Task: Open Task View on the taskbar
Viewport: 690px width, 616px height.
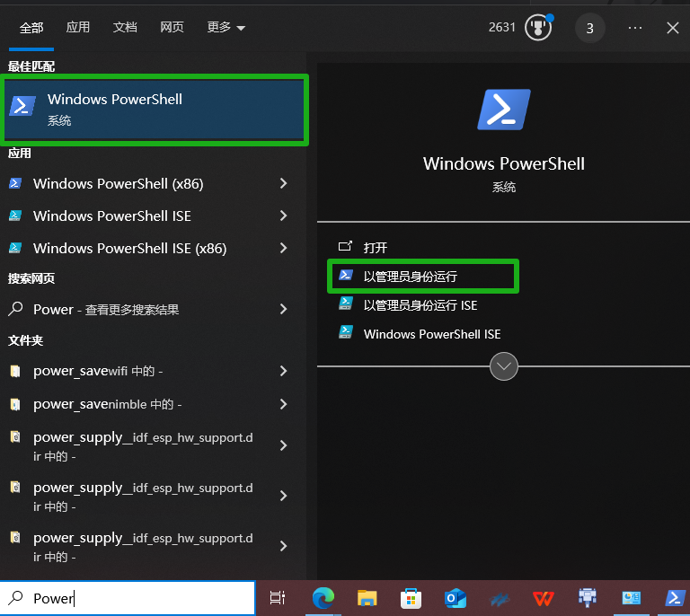Action: [278, 598]
